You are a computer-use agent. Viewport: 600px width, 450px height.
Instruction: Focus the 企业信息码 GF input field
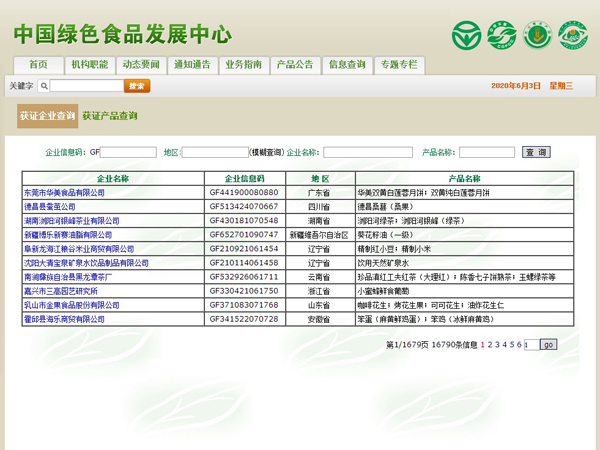click(x=129, y=152)
